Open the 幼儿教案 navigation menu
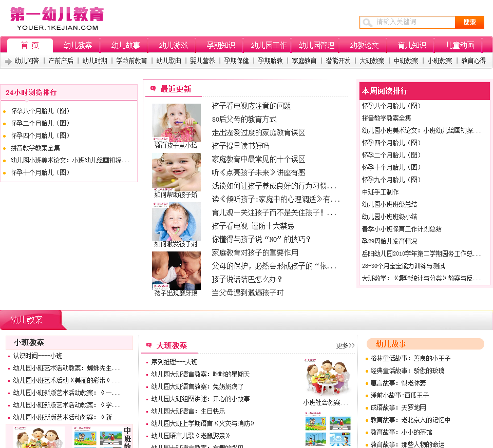The height and width of the screenshot is (448, 493). pos(78,45)
